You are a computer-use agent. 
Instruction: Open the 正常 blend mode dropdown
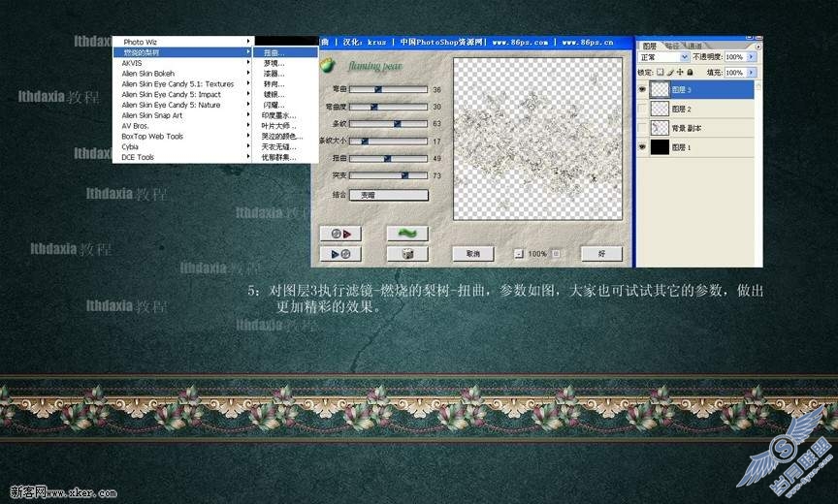point(663,56)
